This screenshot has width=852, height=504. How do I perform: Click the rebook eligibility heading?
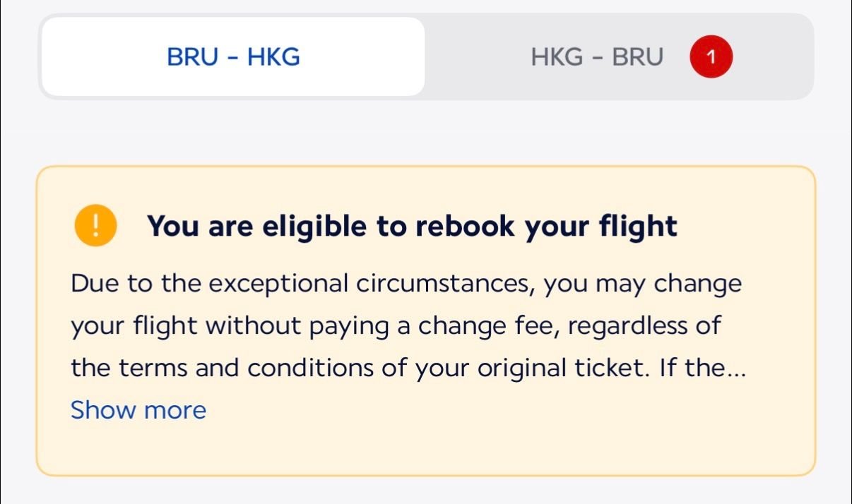412,227
